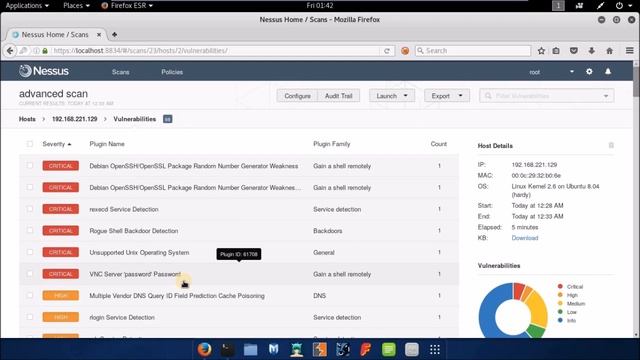Open the terminal icon in dock

point(227,349)
